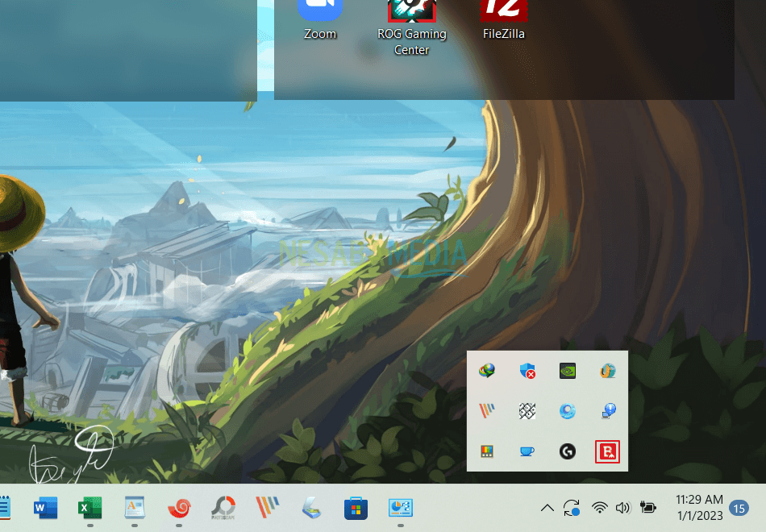Open the NVIDIA tray icon
This screenshot has height=532, width=766.
tap(567, 371)
